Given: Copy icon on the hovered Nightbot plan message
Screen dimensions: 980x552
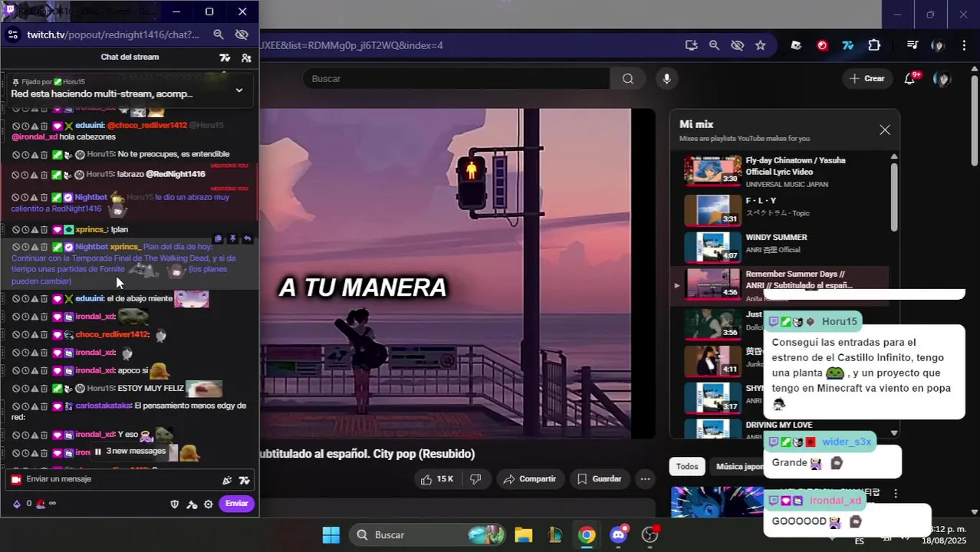Looking at the screenshot, I should pyautogui.click(x=219, y=239).
